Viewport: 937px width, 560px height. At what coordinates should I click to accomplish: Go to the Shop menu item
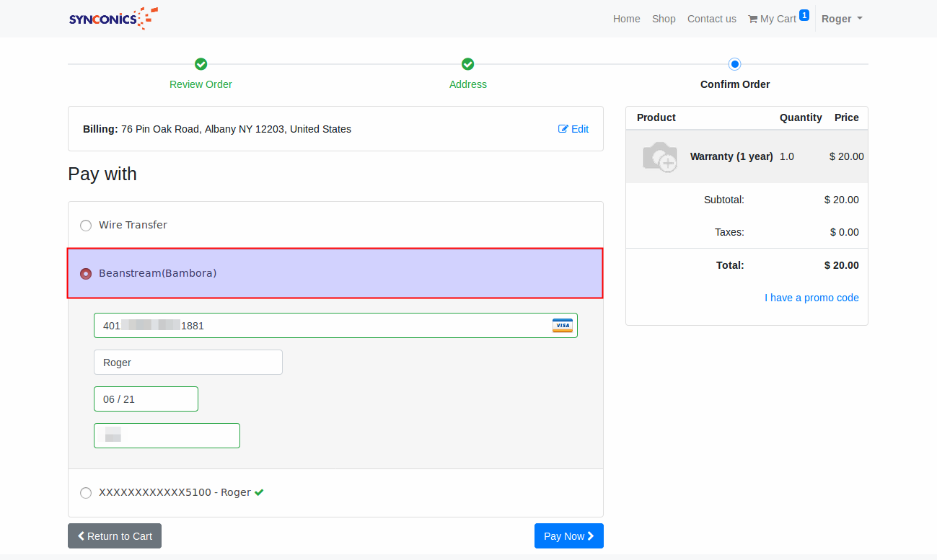click(664, 19)
